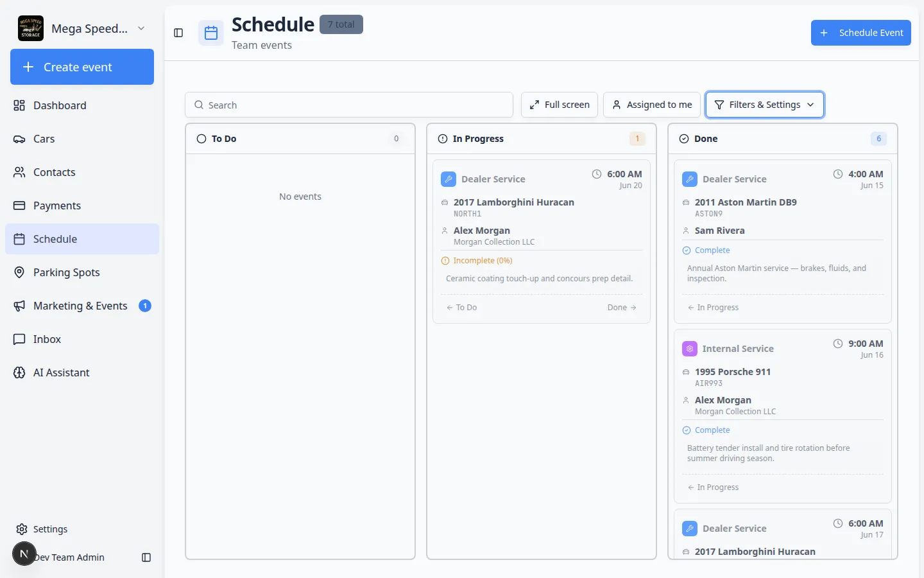The height and width of the screenshot is (578, 924).
Task: Go to Contacts in sidebar
Action: [82, 172]
